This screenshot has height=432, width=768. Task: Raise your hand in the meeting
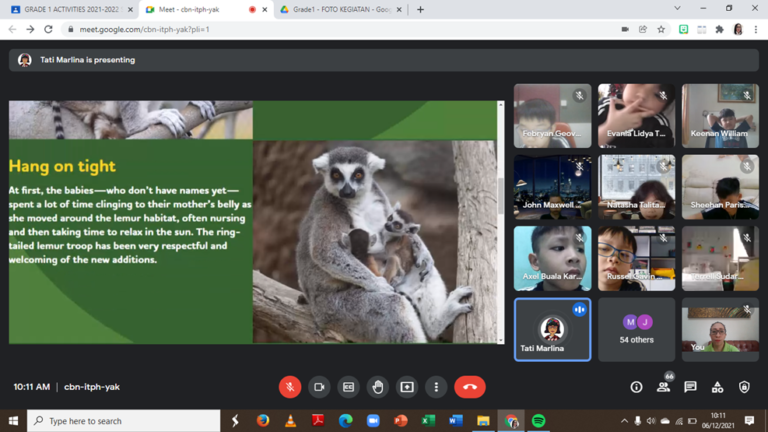point(377,387)
